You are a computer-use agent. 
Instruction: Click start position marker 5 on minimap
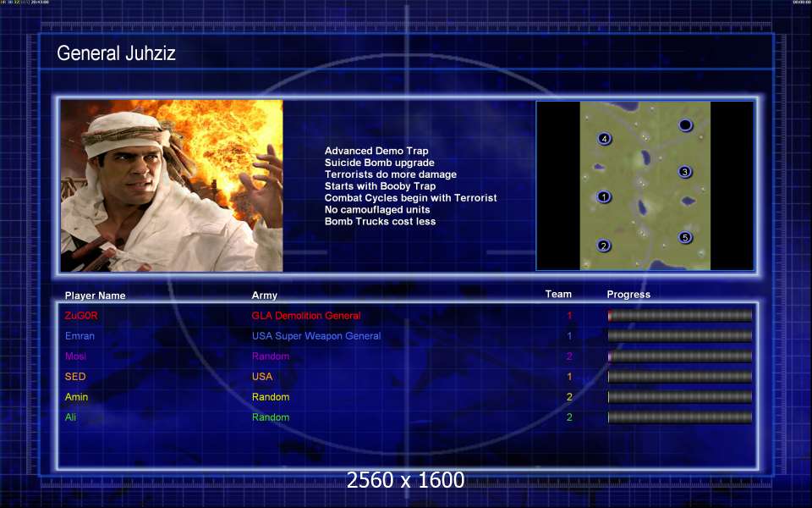coord(684,237)
